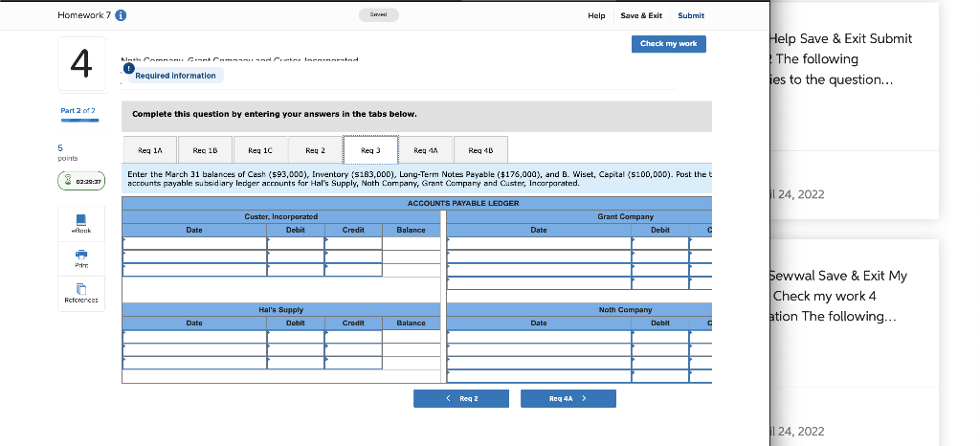The width and height of the screenshot is (980, 446).
Task: Click the Grant Company ledger heading
Action: pos(626,216)
